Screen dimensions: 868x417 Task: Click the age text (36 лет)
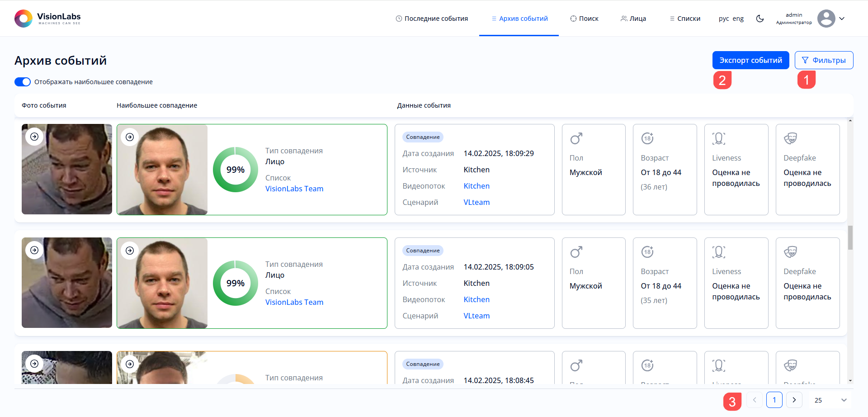pyautogui.click(x=654, y=187)
